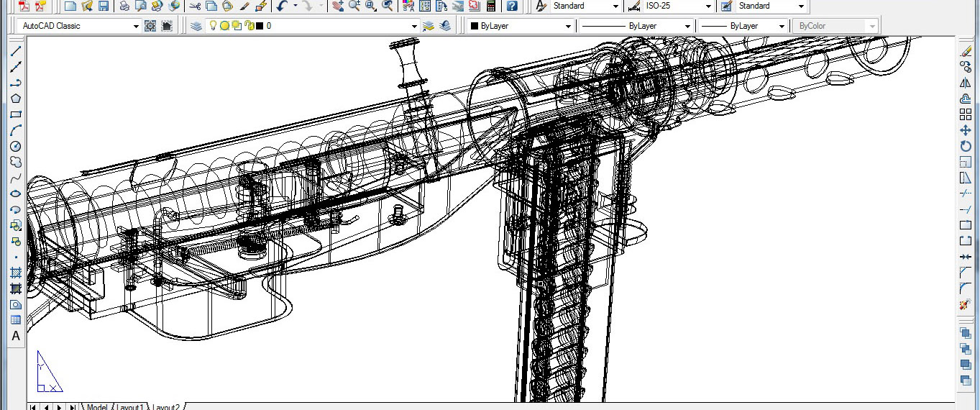This screenshot has width=980, height=410.
Task: Open Layer Properties Manager
Action: click(x=196, y=26)
